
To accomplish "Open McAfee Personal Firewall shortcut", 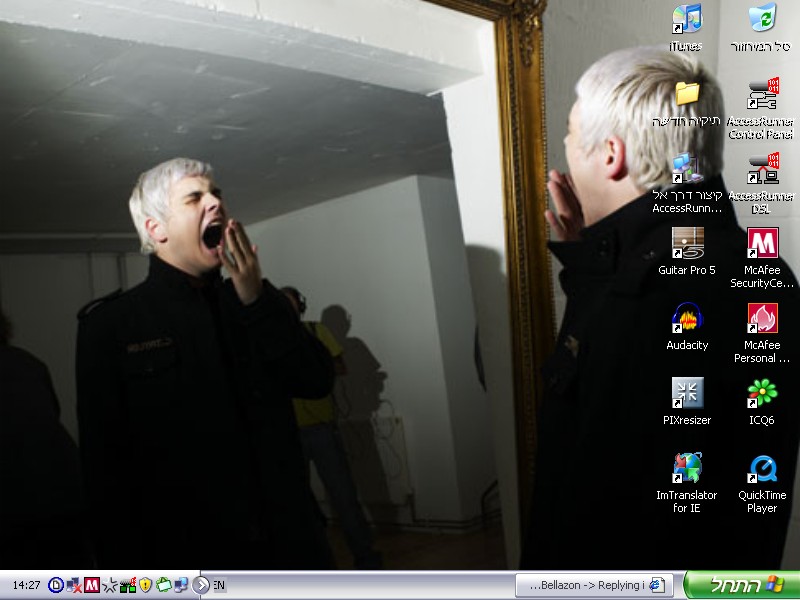I will pyautogui.click(x=762, y=319).
